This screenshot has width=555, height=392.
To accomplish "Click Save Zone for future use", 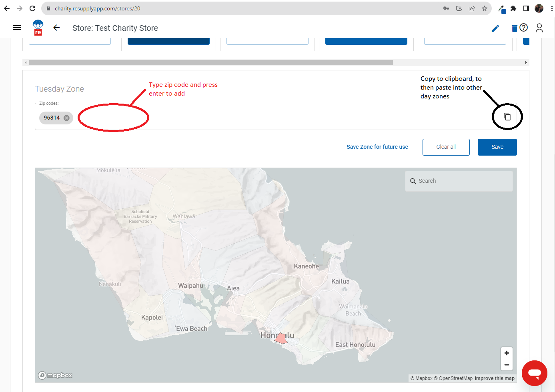I will pos(377,147).
